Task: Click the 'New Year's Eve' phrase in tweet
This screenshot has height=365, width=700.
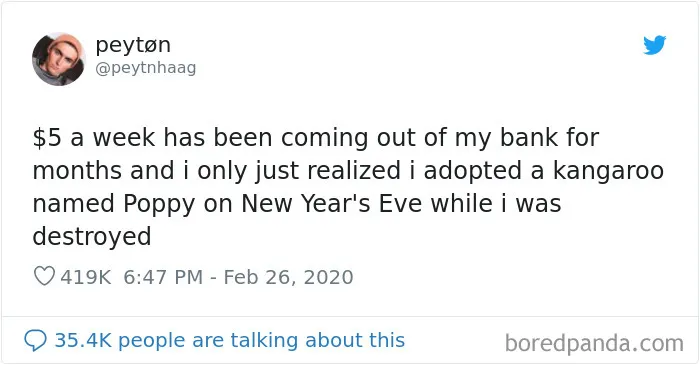Action: [x=332, y=203]
